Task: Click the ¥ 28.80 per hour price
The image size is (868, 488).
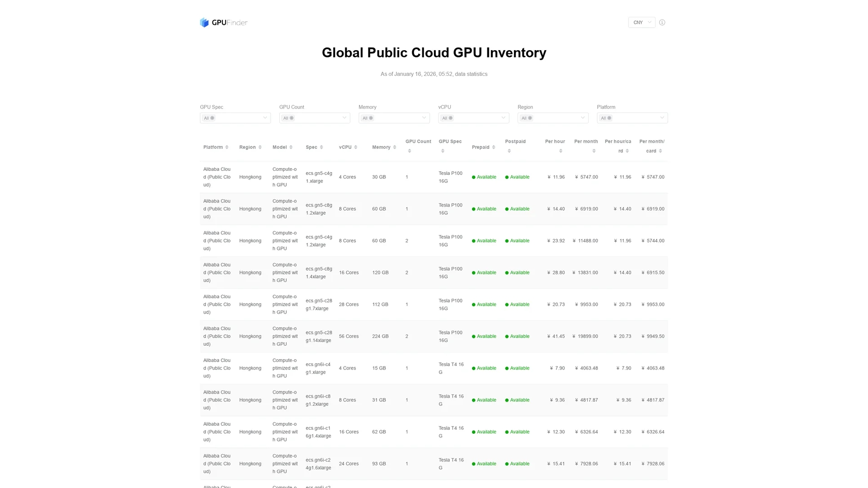Action: [x=556, y=272]
